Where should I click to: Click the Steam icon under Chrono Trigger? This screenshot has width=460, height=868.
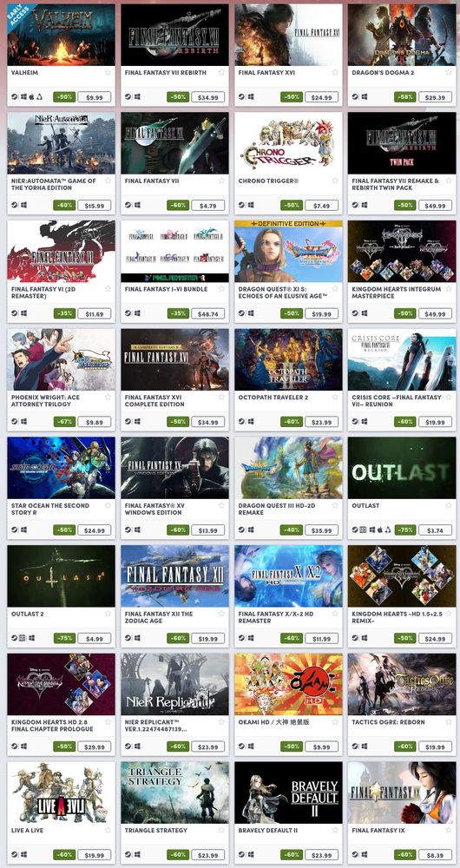click(241, 205)
